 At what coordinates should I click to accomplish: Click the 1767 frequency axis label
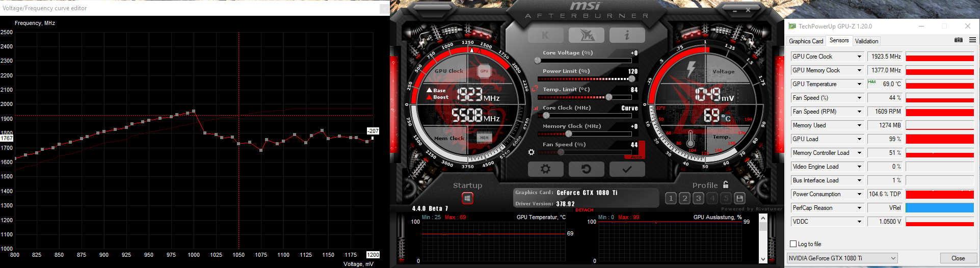pos(7,138)
